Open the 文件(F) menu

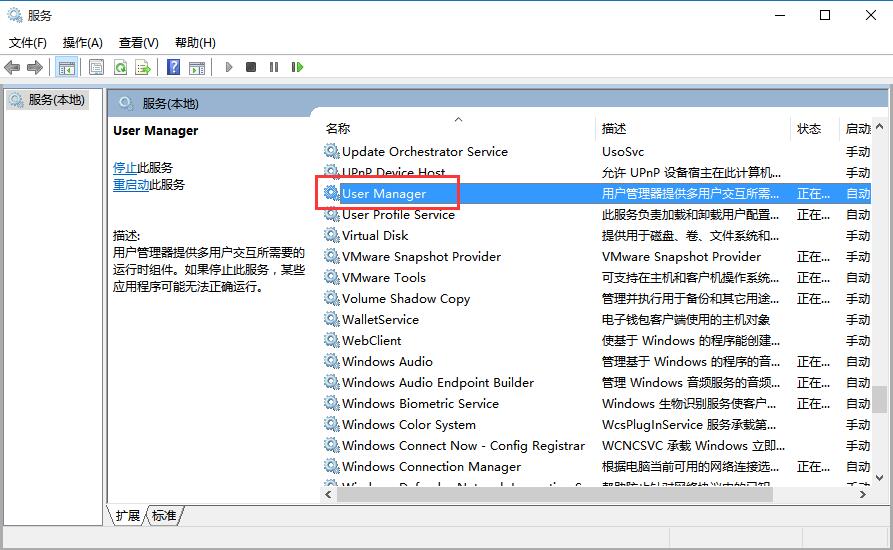click(27, 43)
